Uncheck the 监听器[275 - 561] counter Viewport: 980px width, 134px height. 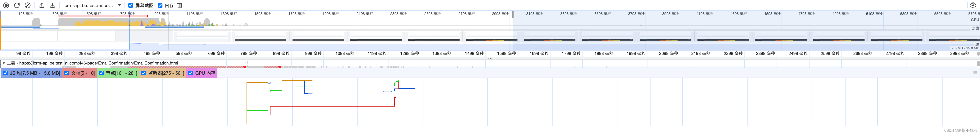click(144, 73)
